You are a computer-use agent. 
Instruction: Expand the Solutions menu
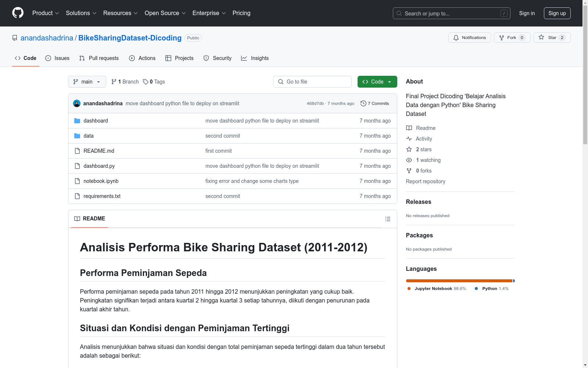coord(81,13)
